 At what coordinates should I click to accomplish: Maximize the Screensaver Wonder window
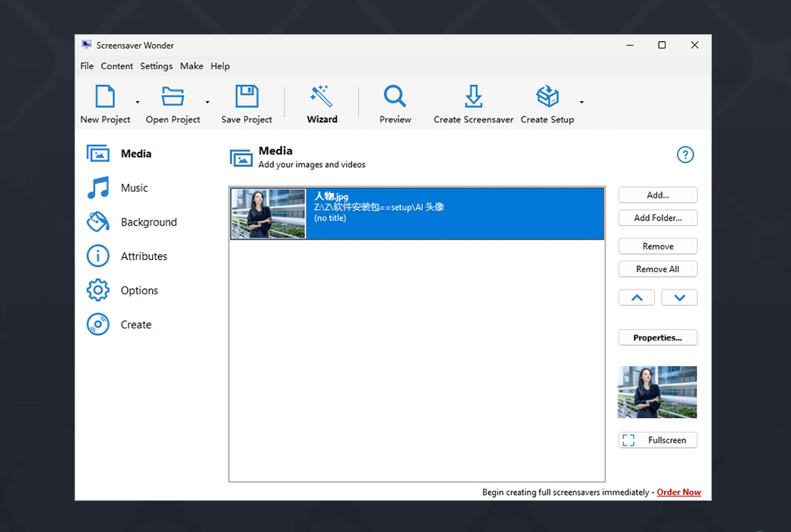click(x=662, y=45)
